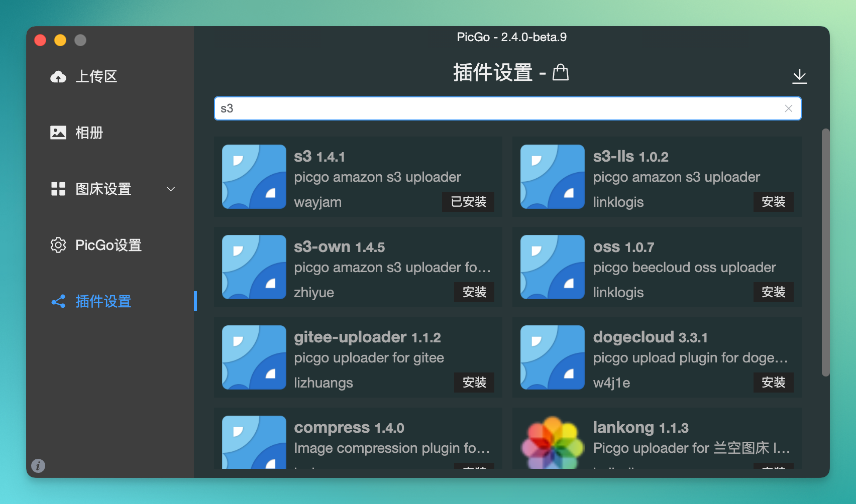Click the dogecloud plugin logo

coord(553,357)
